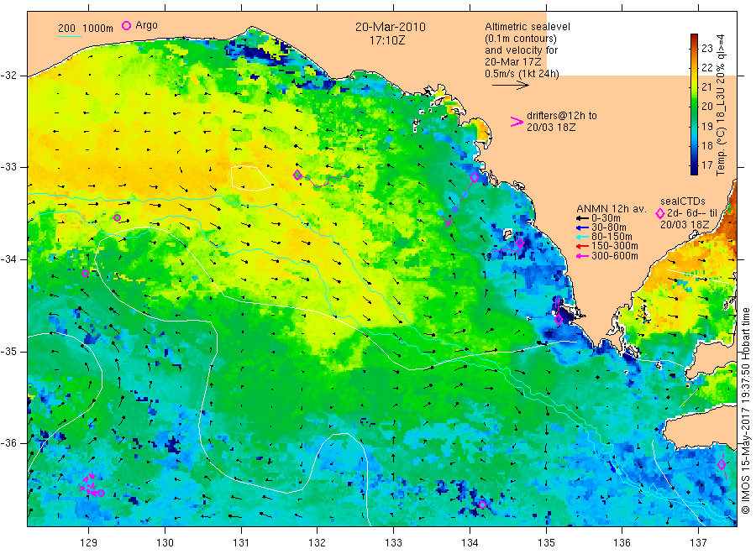
Task: Click the 'ANMN 12h av.' heading
Action: [x=612, y=209]
